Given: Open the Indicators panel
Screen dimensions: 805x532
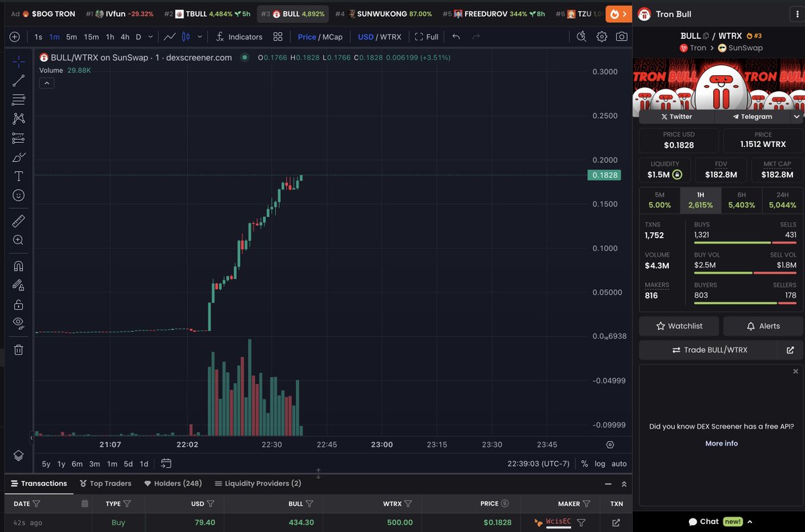Looking at the screenshot, I should [239, 37].
